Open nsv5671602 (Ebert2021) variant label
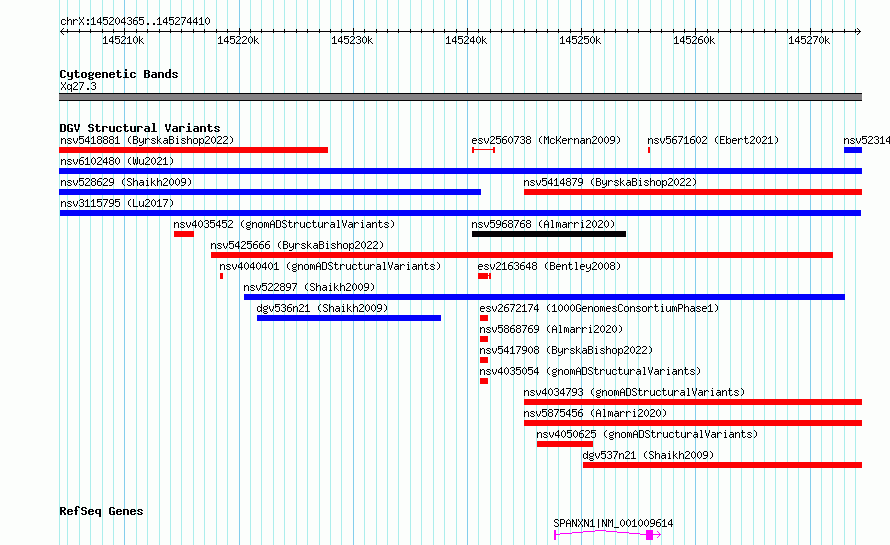The width and height of the screenshot is (890, 545). [x=713, y=140]
